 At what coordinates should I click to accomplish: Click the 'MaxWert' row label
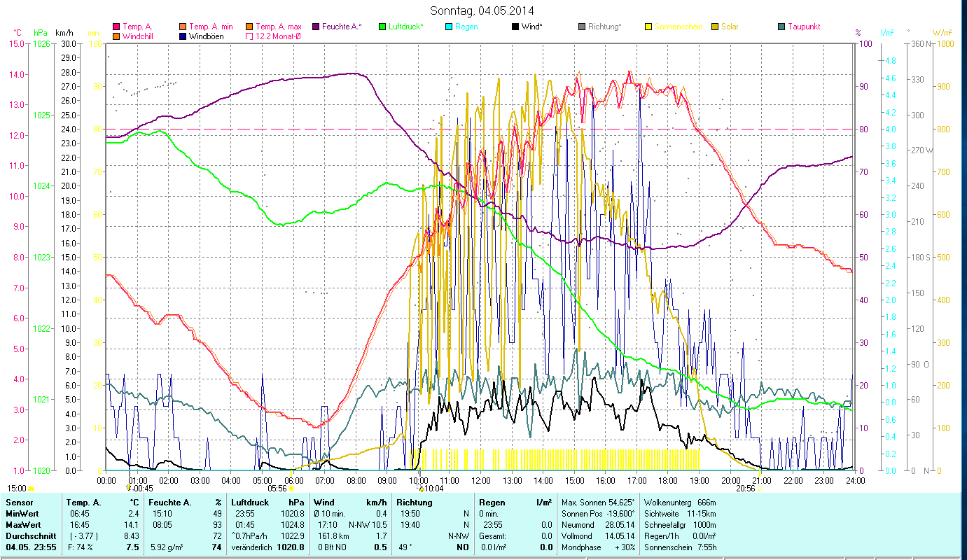[22, 525]
